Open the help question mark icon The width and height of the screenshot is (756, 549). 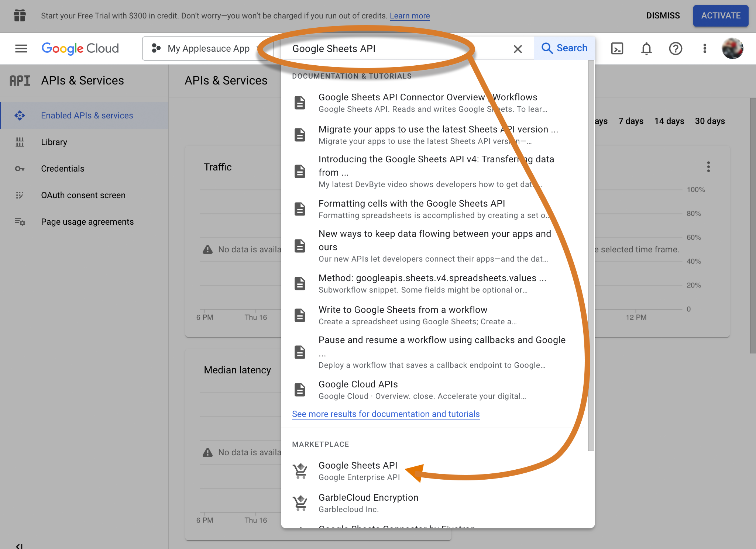[676, 48]
